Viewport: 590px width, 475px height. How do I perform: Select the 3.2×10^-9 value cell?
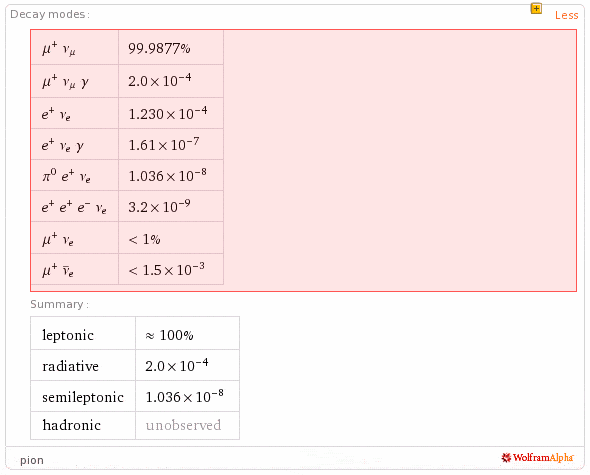(171, 206)
